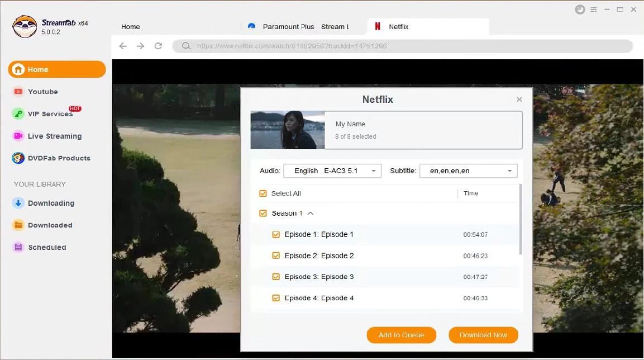Toggle the Select All checkbox
The width and height of the screenshot is (644, 360).
[x=263, y=193]
